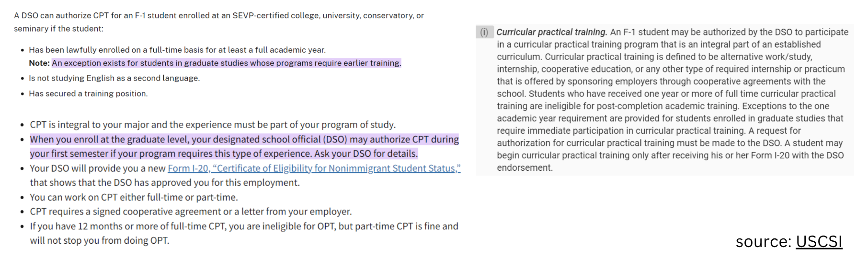Click "CPT is integral to your major" bullet text
This screenshot has height=260, width=868.
(213, 125)
